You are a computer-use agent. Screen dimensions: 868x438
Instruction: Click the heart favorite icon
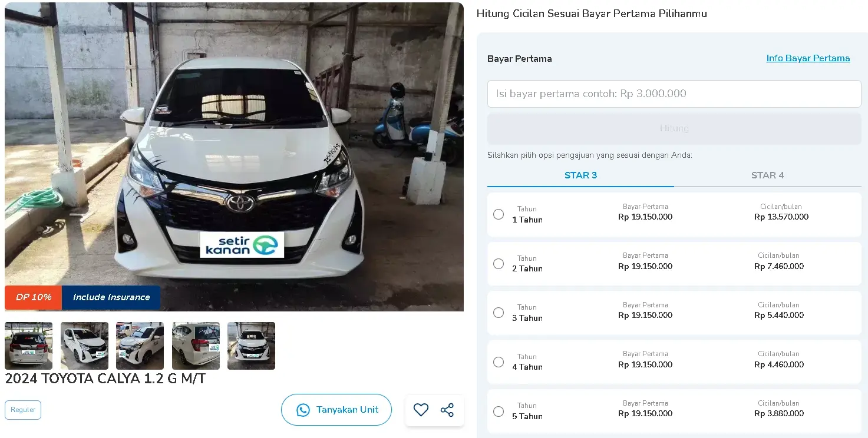coord(421,410)
